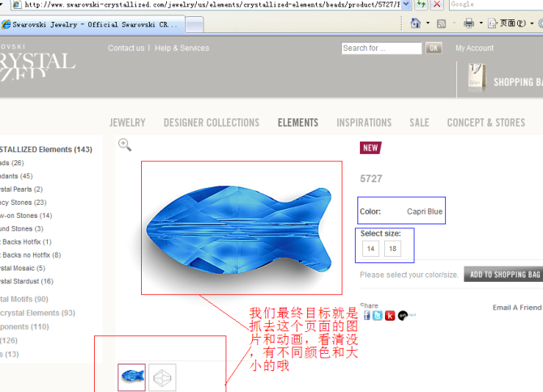This screenshot has height=392, width=543.
Task: Open a new blank browser tab
Action: 195,25
